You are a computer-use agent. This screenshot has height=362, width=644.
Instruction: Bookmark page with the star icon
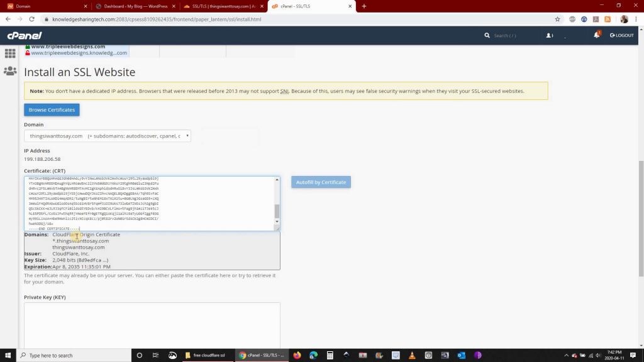pyautogui.click(x=557, y=19)
